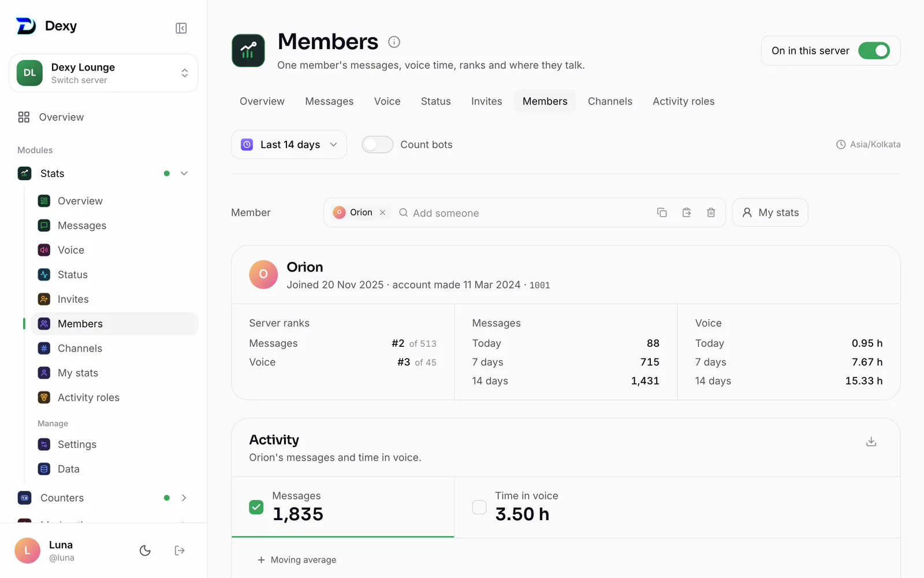Click the Luna profile avatar
The image size is (924, 578).
tap(27, 550)
